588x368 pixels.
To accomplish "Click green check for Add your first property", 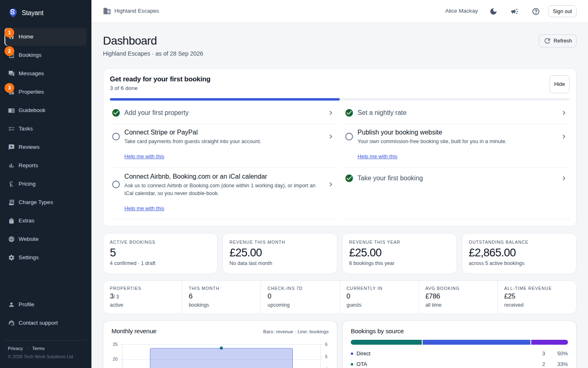I will (x=116, y=113).
